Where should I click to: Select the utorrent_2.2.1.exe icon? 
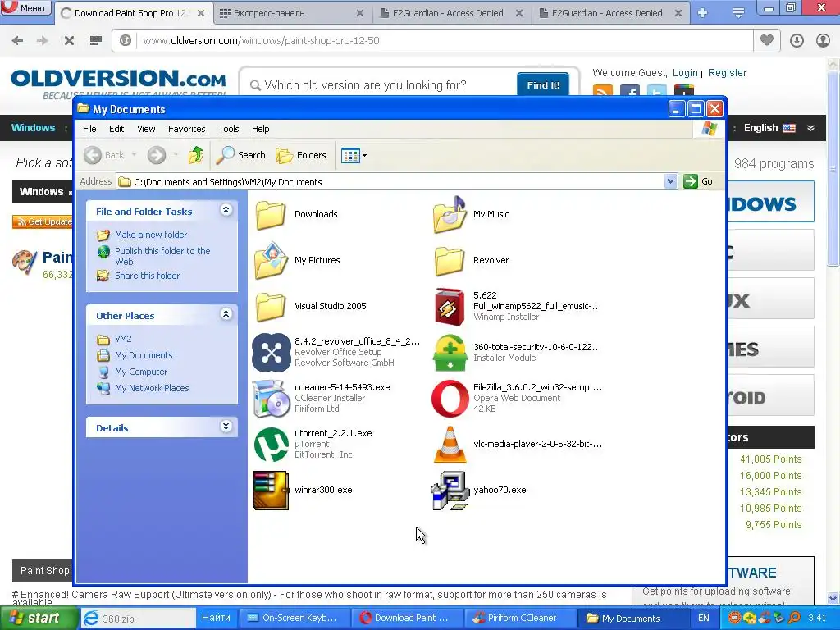click(x=271, y=444)
